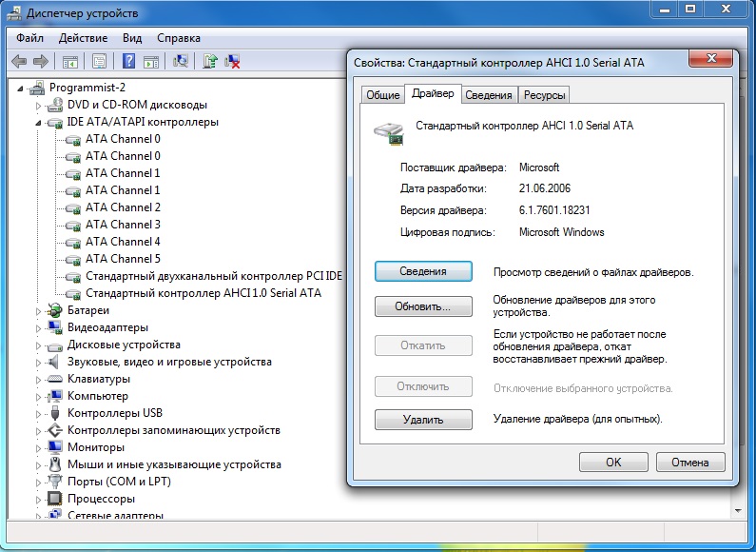Viewport: 756px width, 552px height.
Task: Click the Show/Hide console tree toolbar icon
Action: (70, 62)
